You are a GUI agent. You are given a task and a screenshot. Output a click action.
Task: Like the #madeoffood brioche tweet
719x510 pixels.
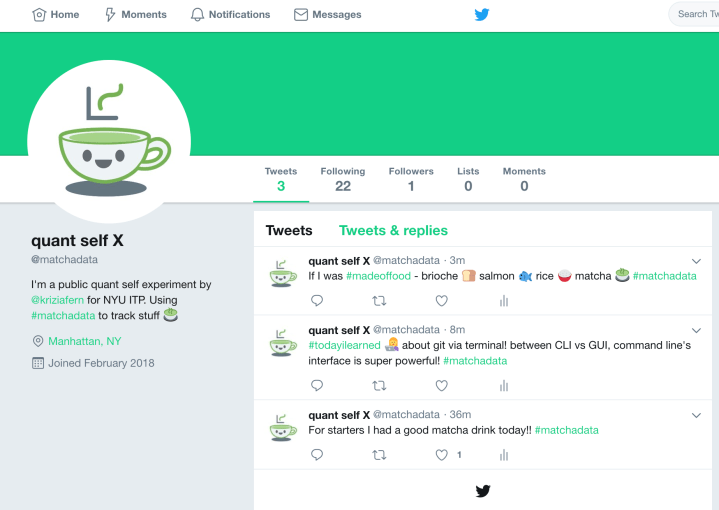pyautogui.click(x=441, y=301)
